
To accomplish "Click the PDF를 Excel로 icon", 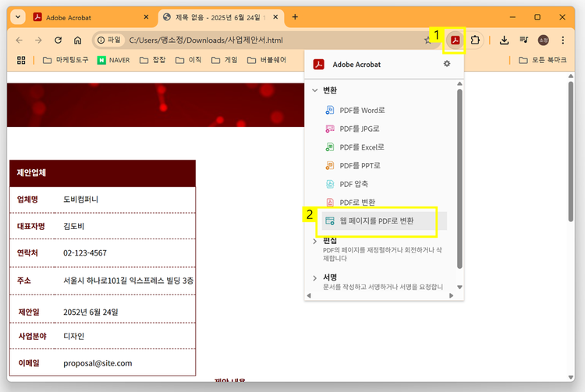I will click(330, 147).
